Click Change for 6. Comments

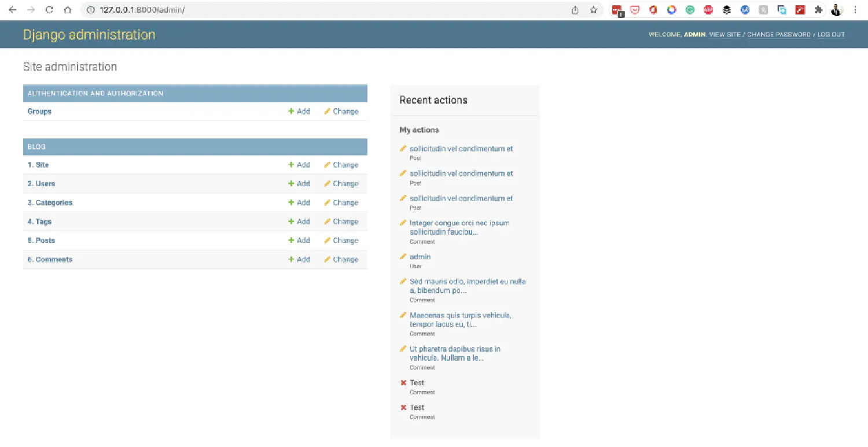click(x=341, y=260)
